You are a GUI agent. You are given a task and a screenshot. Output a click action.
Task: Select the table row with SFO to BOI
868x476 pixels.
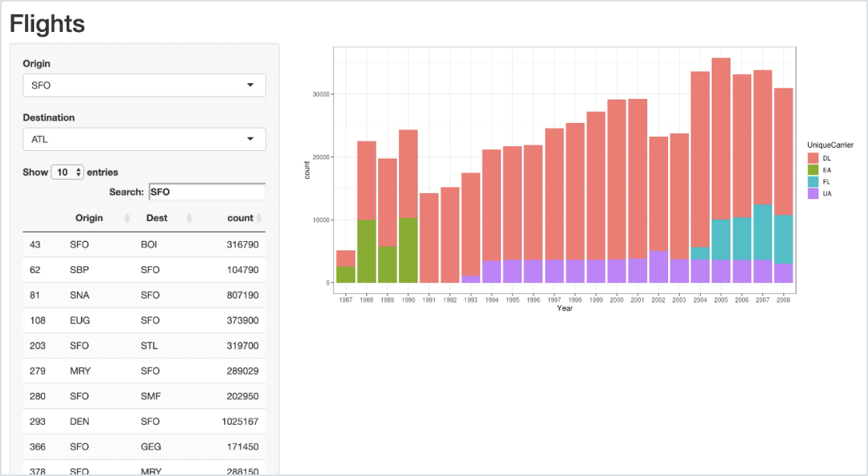click(144, 244)
